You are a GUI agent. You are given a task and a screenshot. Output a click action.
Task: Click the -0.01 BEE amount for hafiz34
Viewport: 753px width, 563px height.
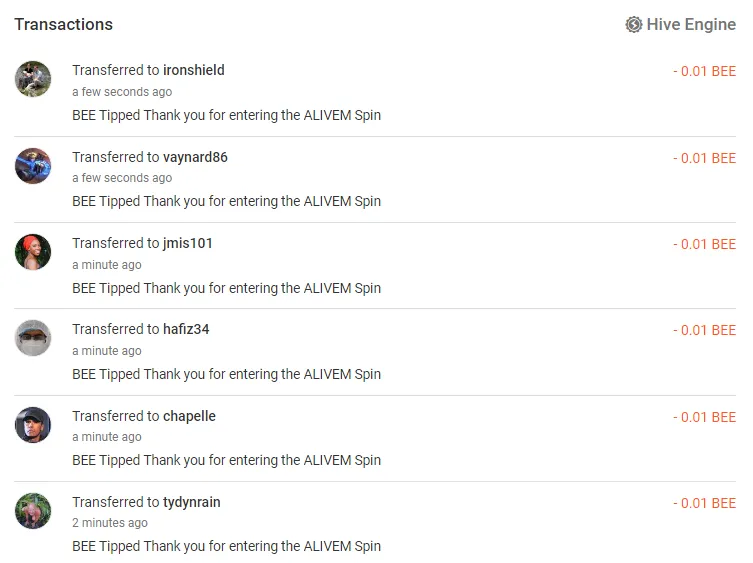[704, 330]
